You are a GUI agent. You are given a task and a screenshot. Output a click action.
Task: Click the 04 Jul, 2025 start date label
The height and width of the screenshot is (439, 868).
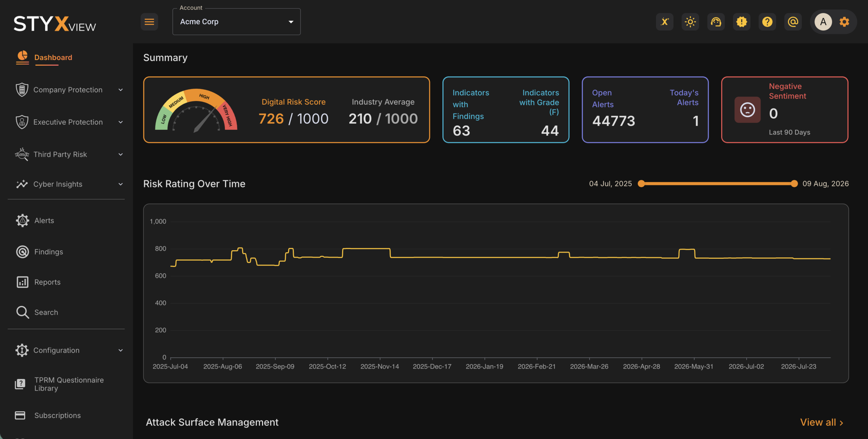[610, 184]
